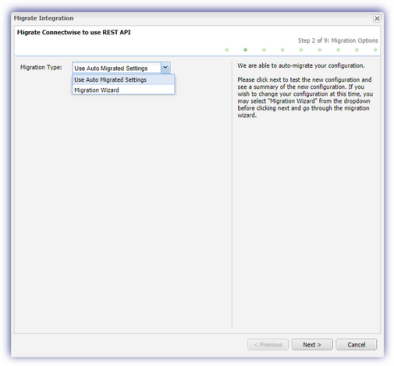Click the Cancel button
The image size is (394, 366).
pyautogui.click(x=356, y=344)
